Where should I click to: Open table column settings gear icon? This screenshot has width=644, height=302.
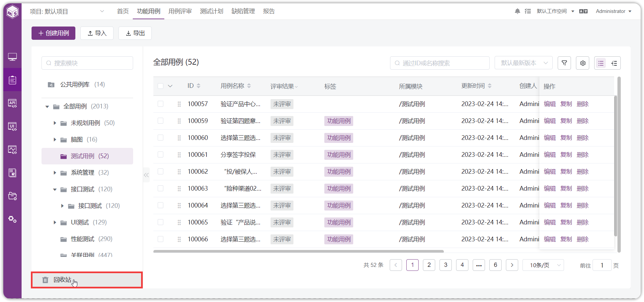[583, 63]
